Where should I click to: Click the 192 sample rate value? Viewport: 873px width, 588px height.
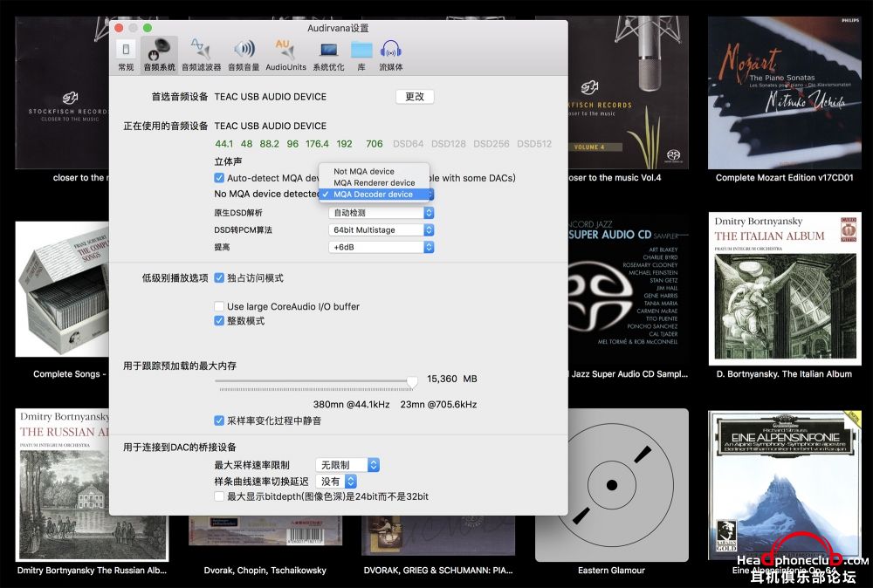tap(344, 144)
